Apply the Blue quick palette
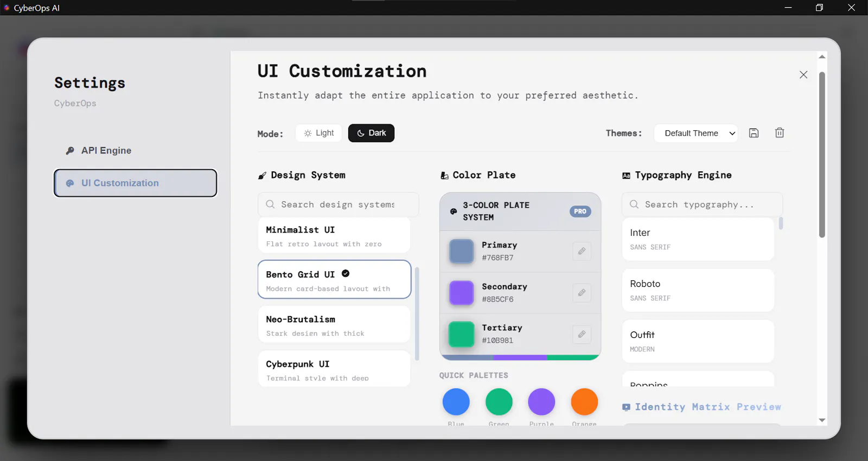Screen dimensions: 868x461 tap(456, 402)
